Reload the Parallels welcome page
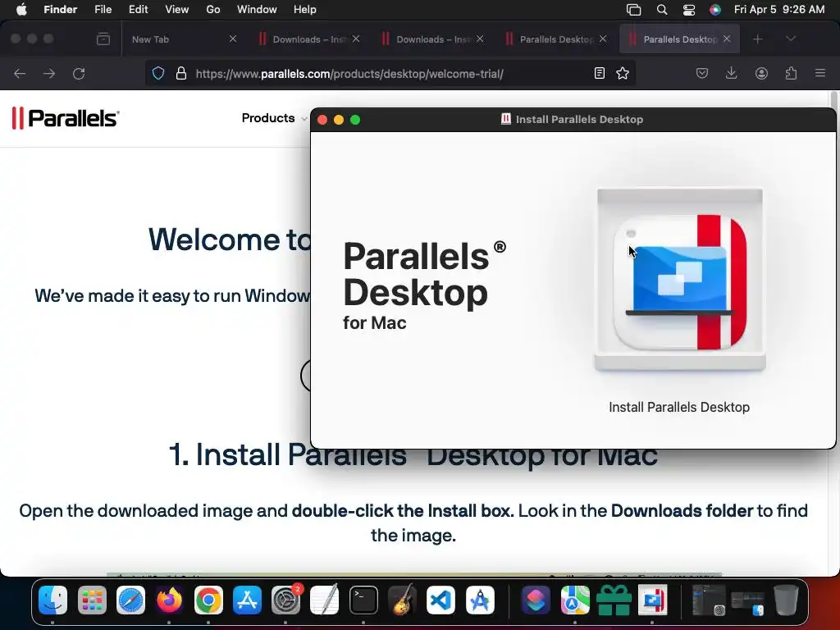Screen dimensions: 840x630 [79, 73]
